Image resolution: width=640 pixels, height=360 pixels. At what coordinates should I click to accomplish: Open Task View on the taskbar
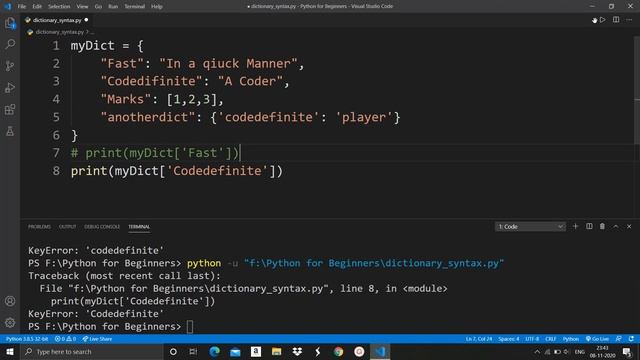pyautogui.click(x=193, y=351)
